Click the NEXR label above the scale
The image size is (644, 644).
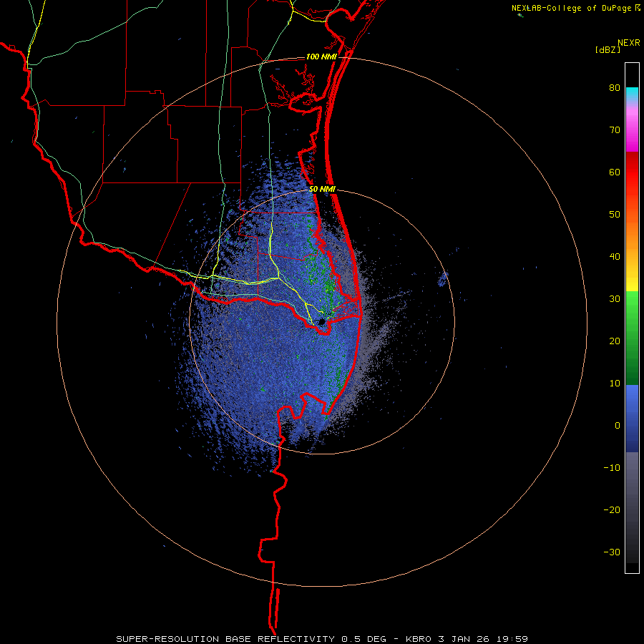(628, 43)
